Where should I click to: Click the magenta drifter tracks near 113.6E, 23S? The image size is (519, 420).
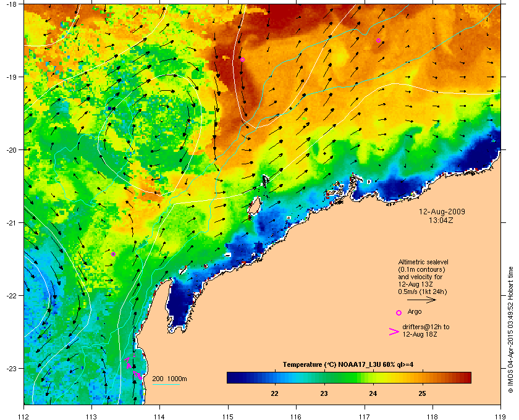pos(133,367)
